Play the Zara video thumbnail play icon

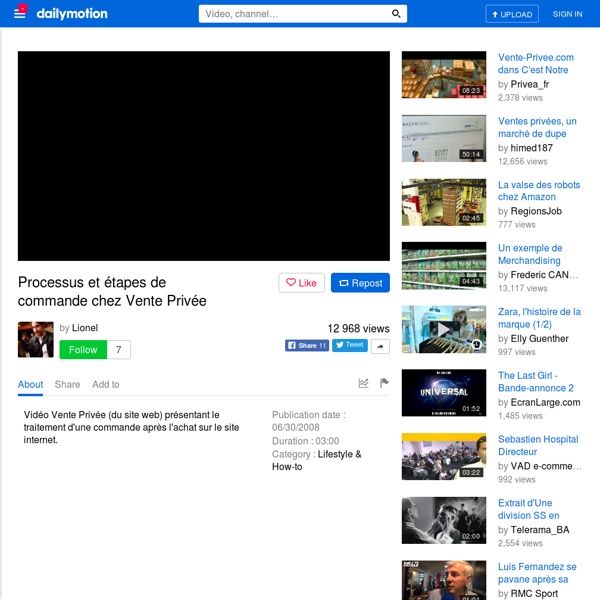pos(444,329)
